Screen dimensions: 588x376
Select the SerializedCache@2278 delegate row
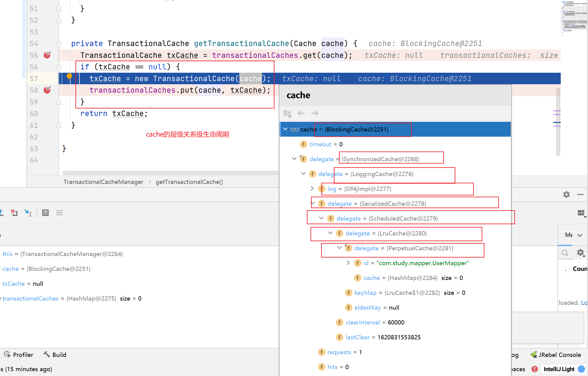395,204
